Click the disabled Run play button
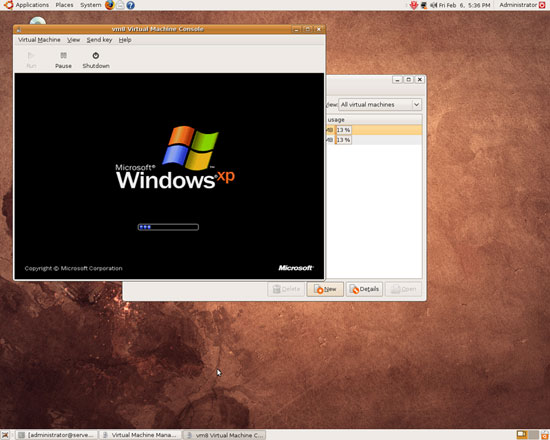Viewport: 550px width, 440px height. [x=31, y=60]
